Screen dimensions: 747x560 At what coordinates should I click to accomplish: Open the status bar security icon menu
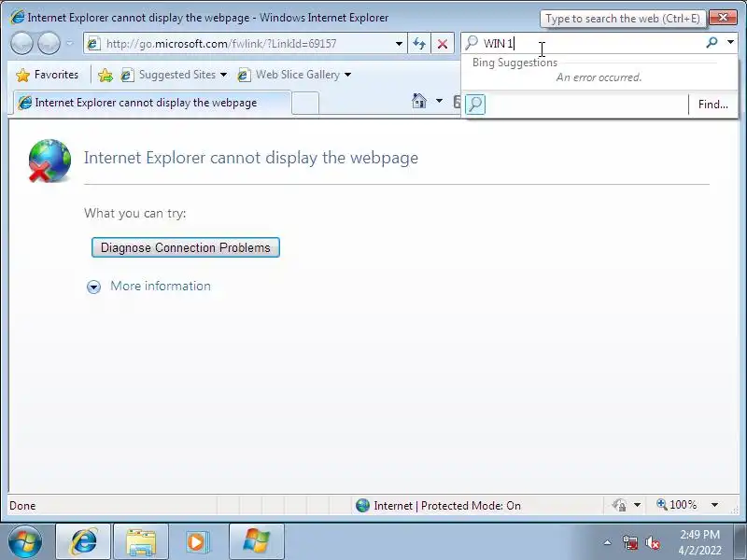[620, 505]
